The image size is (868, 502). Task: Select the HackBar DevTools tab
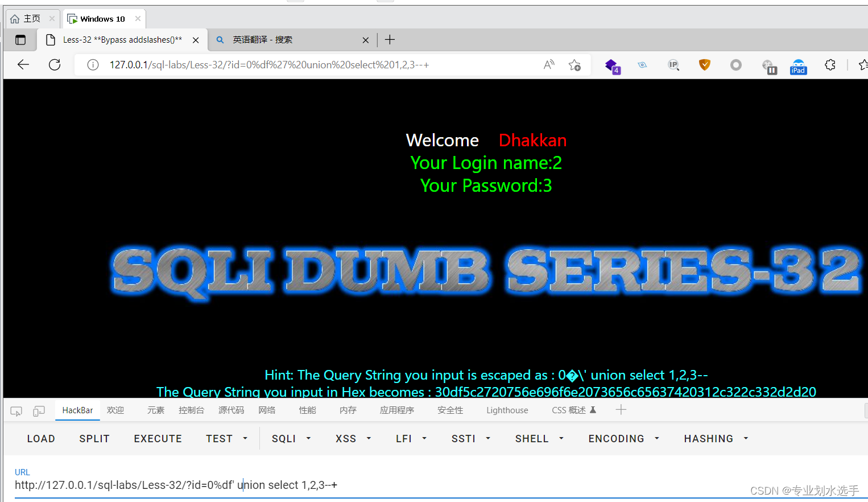(77, 410)
